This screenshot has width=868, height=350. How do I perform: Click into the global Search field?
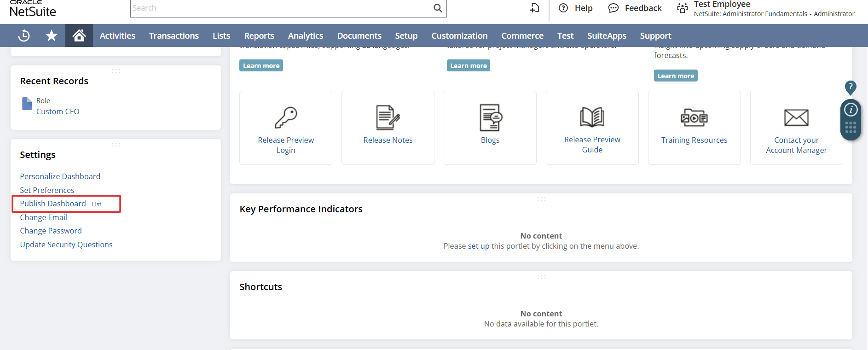tap(281, 8)
